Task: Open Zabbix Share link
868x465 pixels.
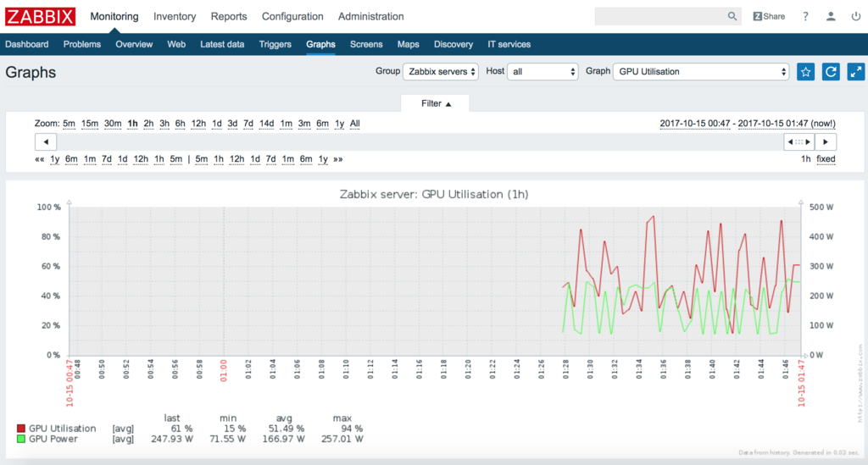Action: click(769, 17)
